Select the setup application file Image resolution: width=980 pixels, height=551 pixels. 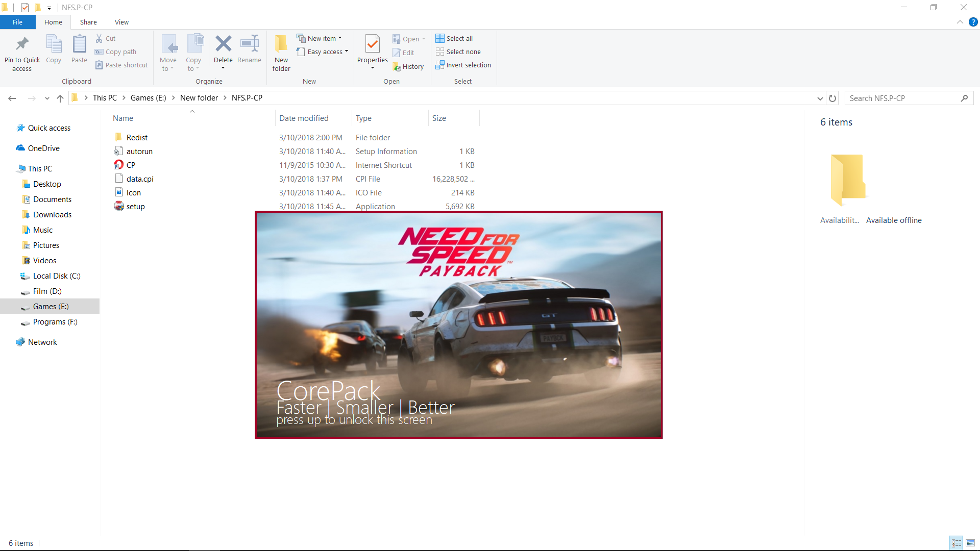(x=135, y=207)
